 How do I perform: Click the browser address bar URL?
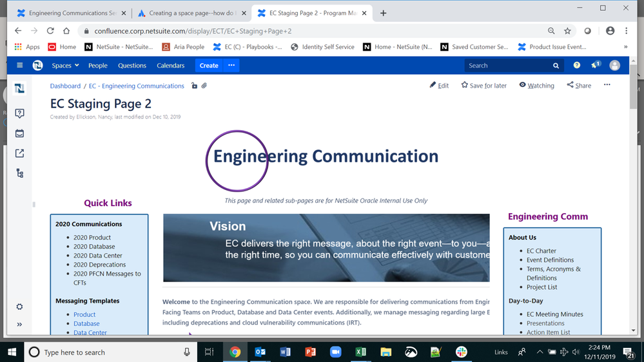tap(193, 31)
